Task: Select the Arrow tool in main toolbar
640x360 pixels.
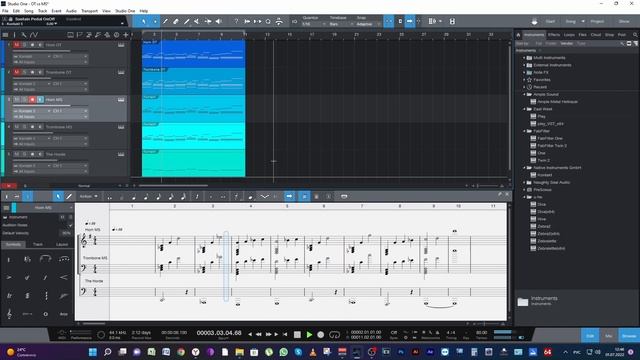Action: 144,21
